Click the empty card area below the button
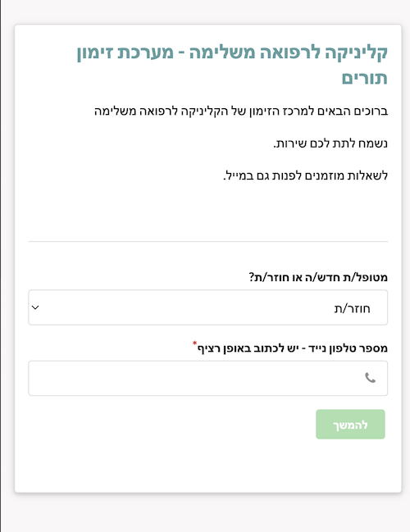This screenshot has height=532, width=410. pos(207,466)
